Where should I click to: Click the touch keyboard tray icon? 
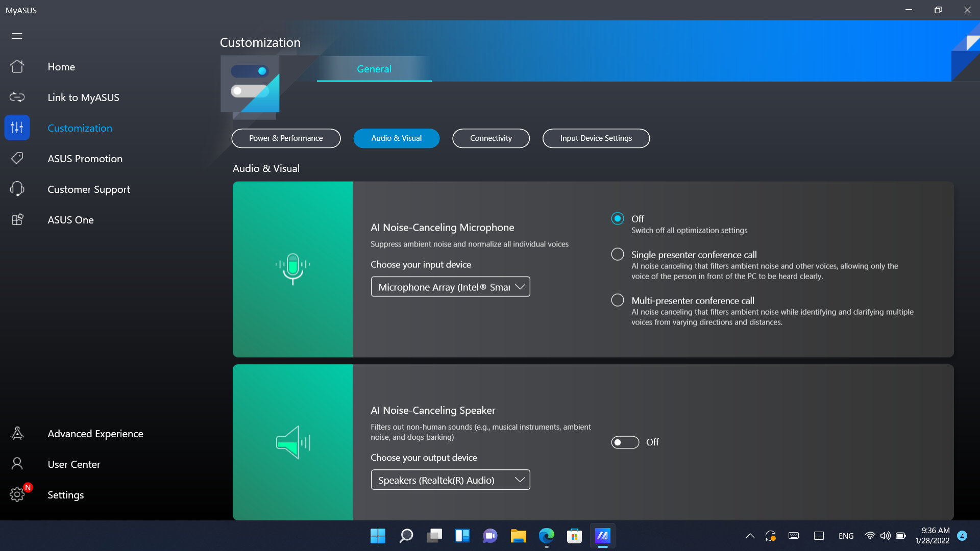(x=794, y=536)
